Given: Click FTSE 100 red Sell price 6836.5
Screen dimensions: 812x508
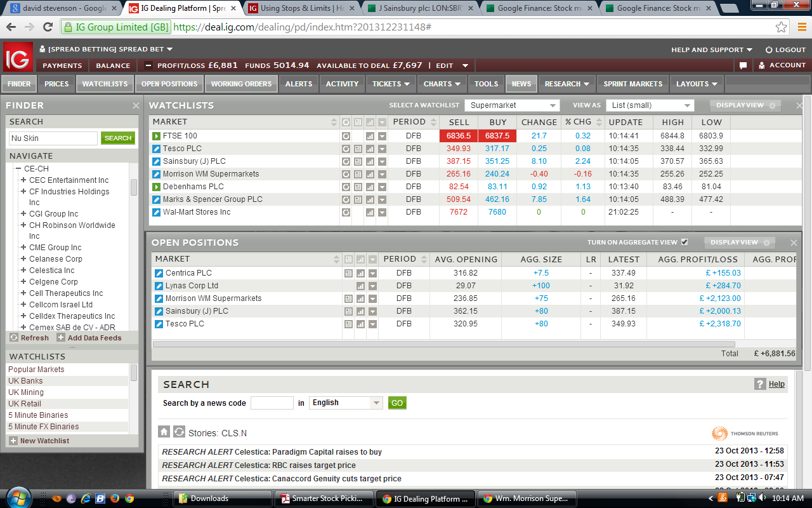Looking at the screenshot, I should click(x=459, y=136).
